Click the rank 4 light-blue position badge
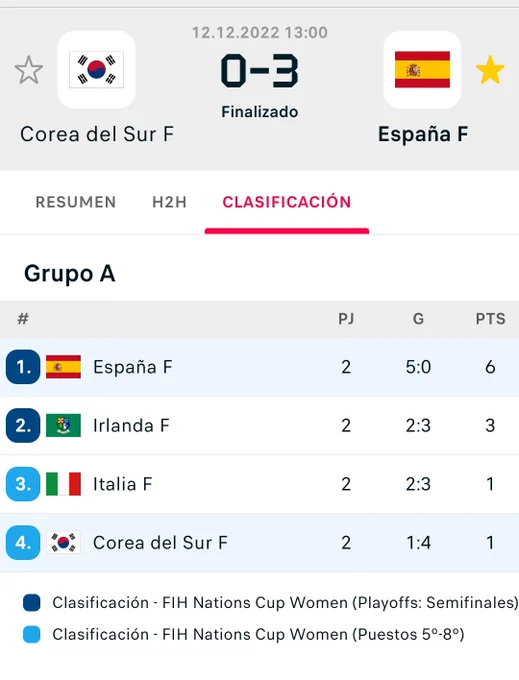The height and width of the screenshot is (680, 519). (x=23, y=543)
